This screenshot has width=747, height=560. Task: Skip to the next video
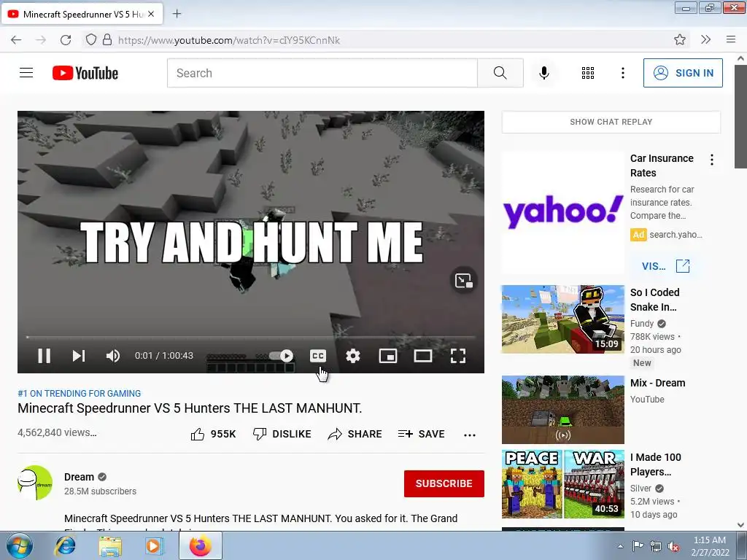79,356
